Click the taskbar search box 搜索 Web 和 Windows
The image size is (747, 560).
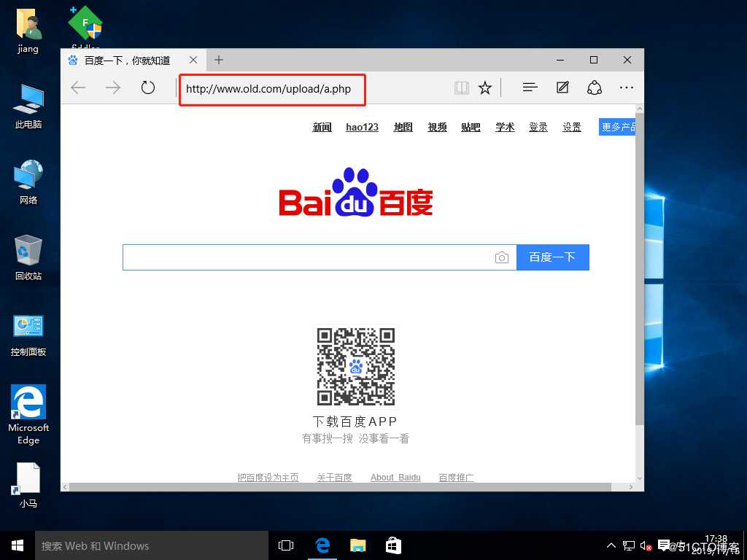click(x=152, y=545)
